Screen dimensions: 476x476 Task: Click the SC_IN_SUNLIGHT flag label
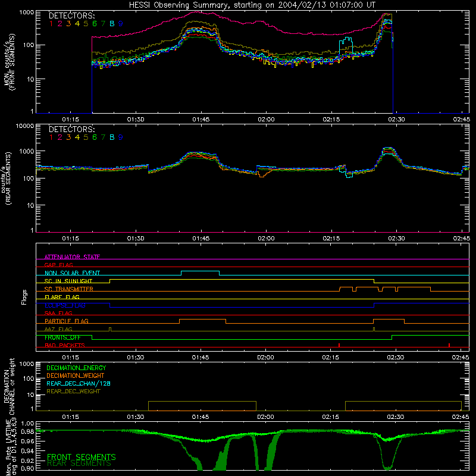[x=68, y=281]
